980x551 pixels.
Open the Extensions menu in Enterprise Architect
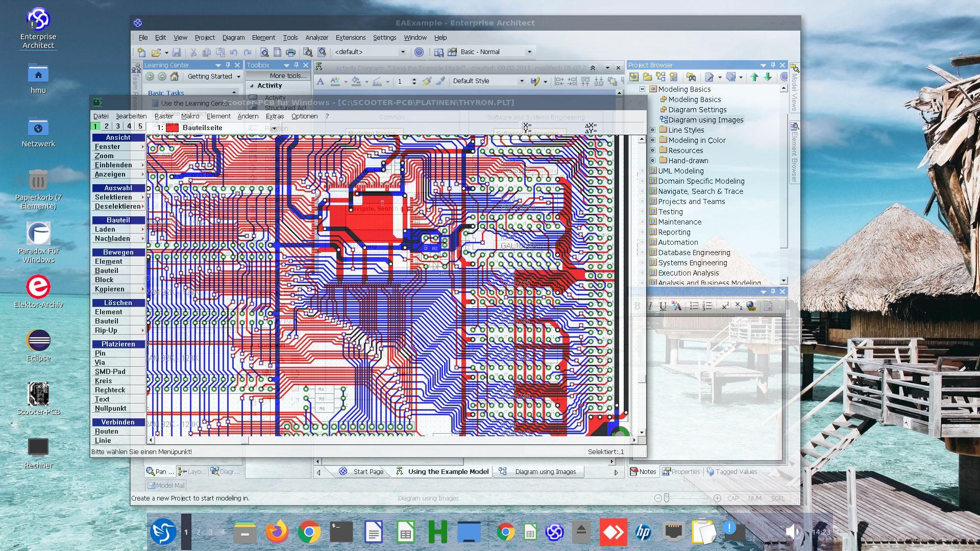pos(350,38)
